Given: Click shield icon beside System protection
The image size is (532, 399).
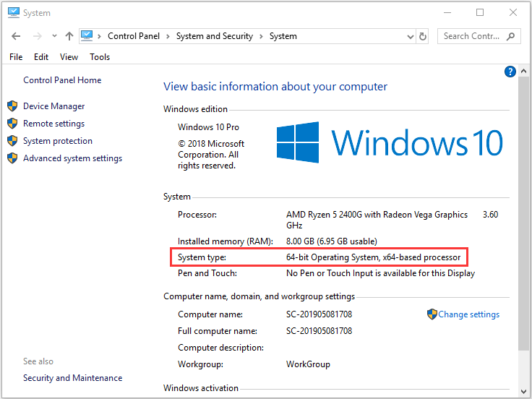Looking at the screenshot, I should (12, 141).
